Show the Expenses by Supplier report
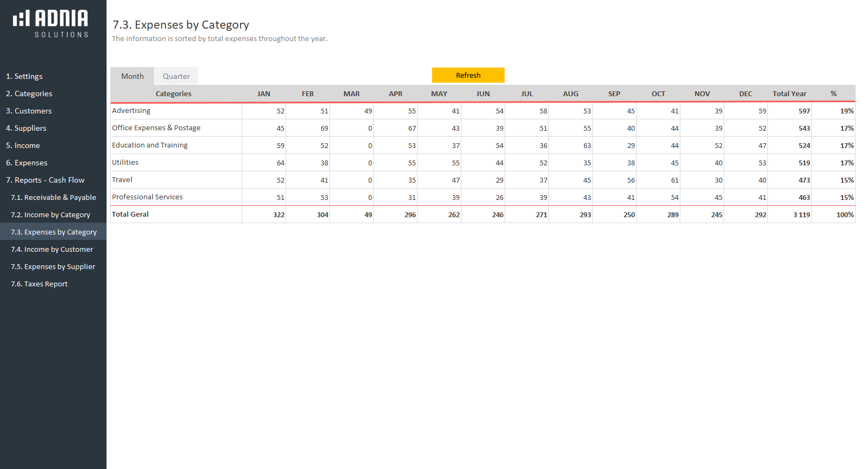 click(x=53, y=266)
